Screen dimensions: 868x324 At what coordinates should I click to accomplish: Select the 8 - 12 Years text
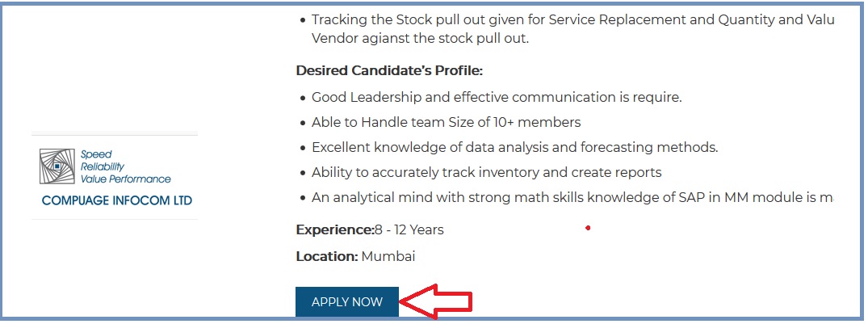coord(409,229)
